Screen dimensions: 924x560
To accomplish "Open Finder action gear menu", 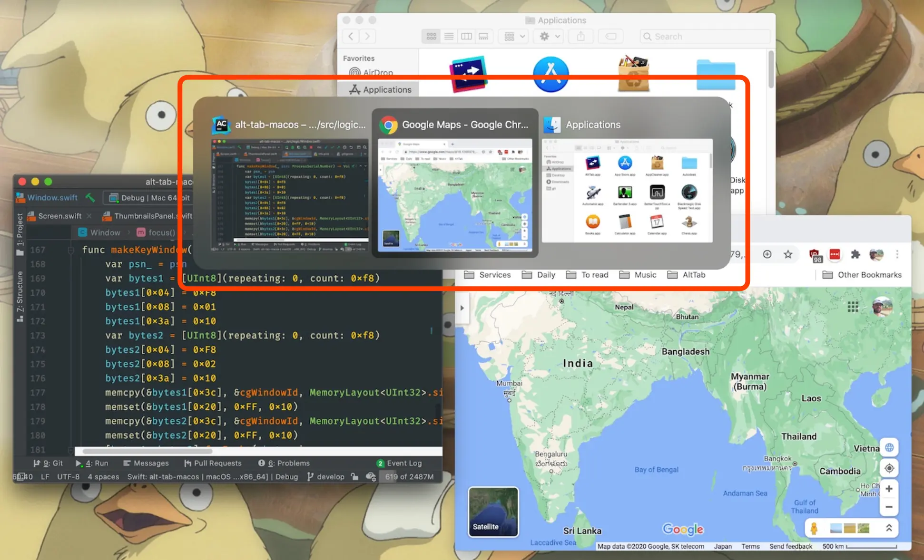I will click(x=549, y=36).
